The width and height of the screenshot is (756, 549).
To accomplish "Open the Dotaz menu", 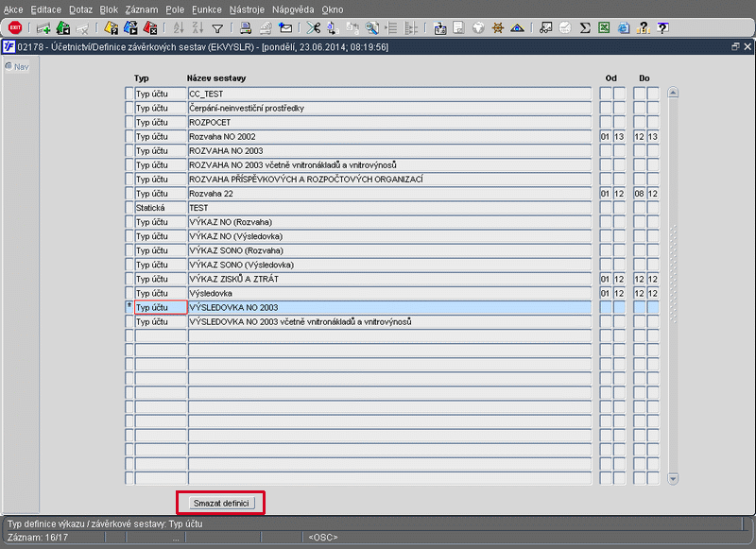I will point(80,9).
